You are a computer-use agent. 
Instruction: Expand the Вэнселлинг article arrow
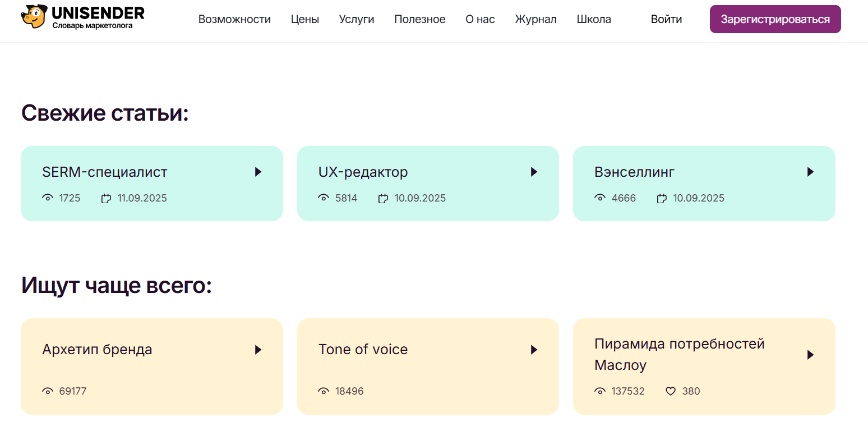click(x=810, y=172)
